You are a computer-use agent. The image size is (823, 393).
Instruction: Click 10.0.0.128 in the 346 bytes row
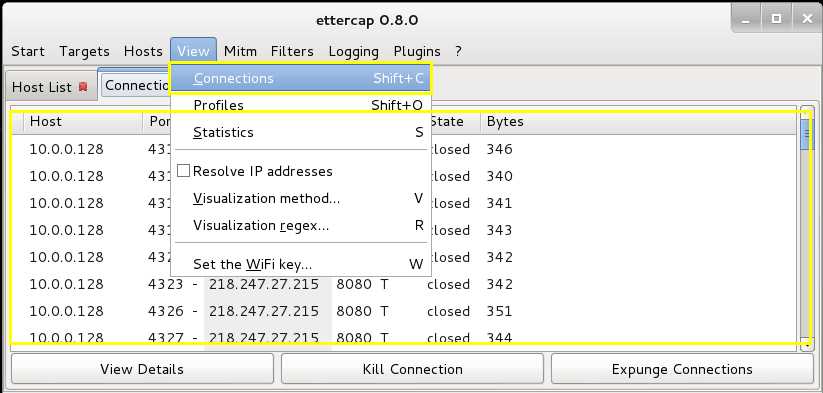pyautogui.click(x=66, y=149)
